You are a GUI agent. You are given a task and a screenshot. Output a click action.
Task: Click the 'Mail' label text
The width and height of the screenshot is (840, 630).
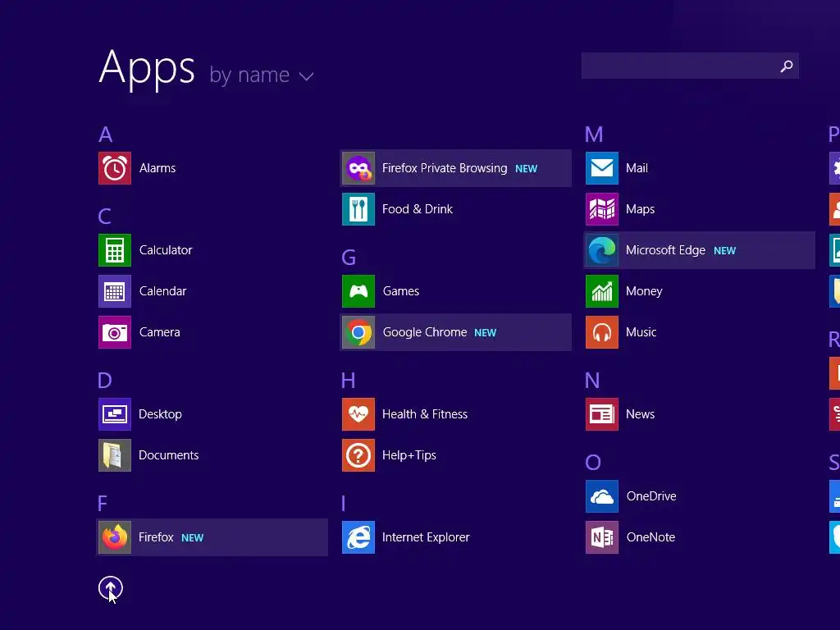point(637,168)
